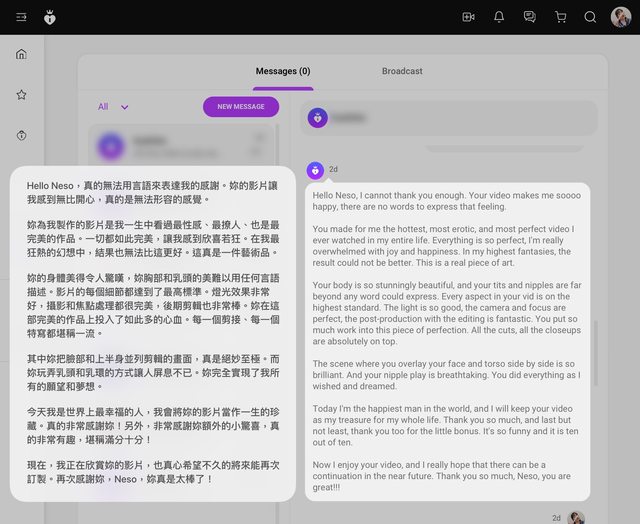Click the heart-shield site logo
Image resolution: width=640 pixels, height=524 pixels.
(x=50, y=17)
